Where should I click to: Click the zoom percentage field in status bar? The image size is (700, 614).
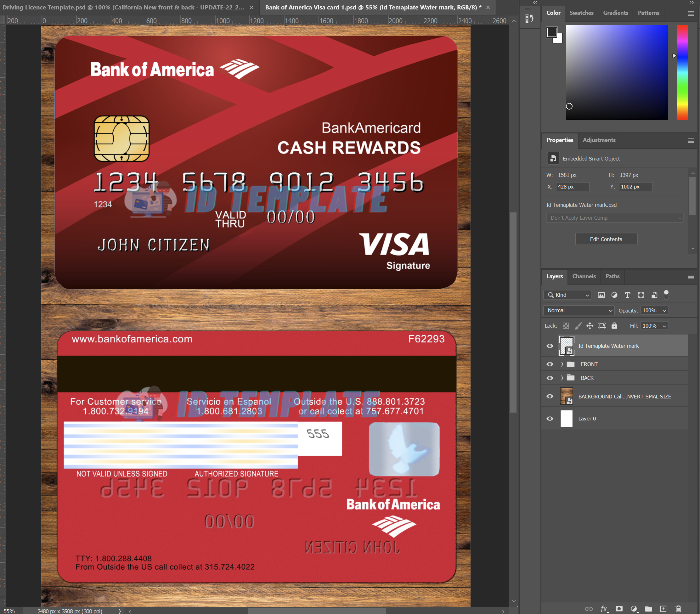[x=9, y=611]
